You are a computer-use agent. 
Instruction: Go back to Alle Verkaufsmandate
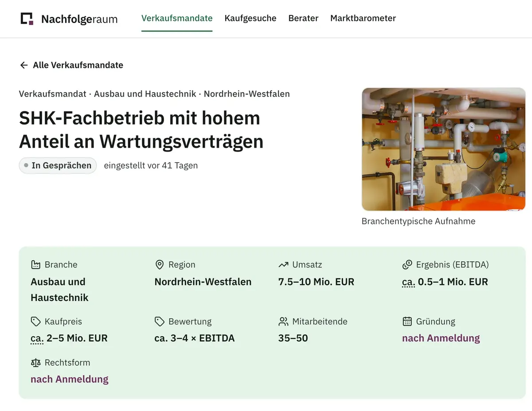click(x=71, y=65)
